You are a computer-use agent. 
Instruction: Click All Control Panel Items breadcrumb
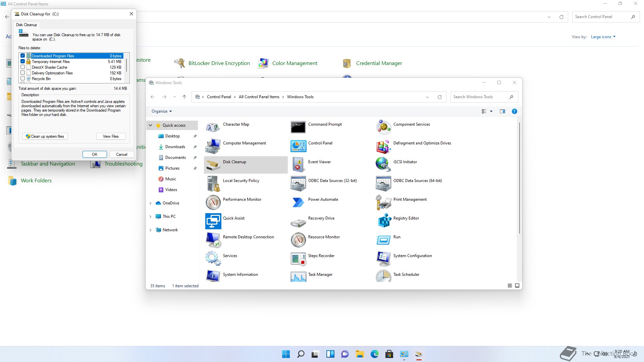point(259,97)
